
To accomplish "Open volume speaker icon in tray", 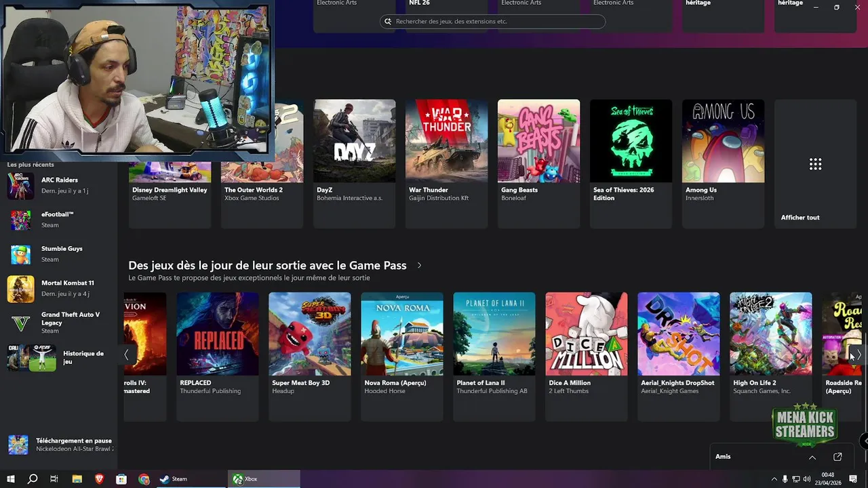I will [807, 479].
